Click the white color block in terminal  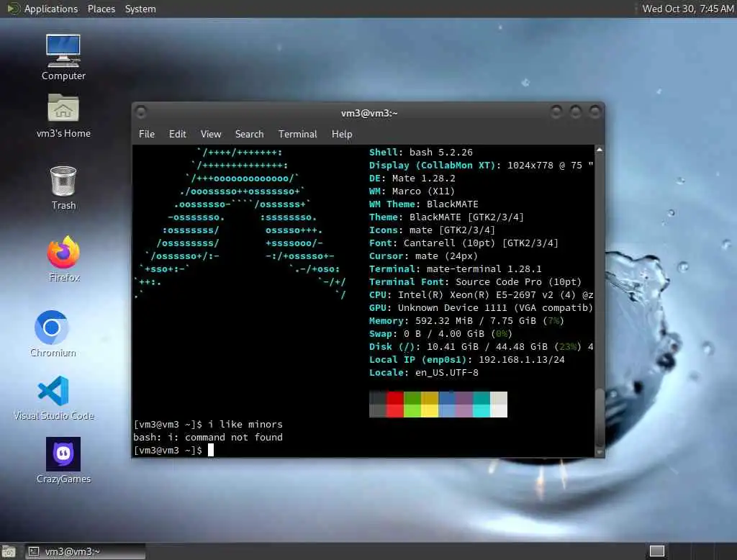pyautogui.click(x=499, y=405)
